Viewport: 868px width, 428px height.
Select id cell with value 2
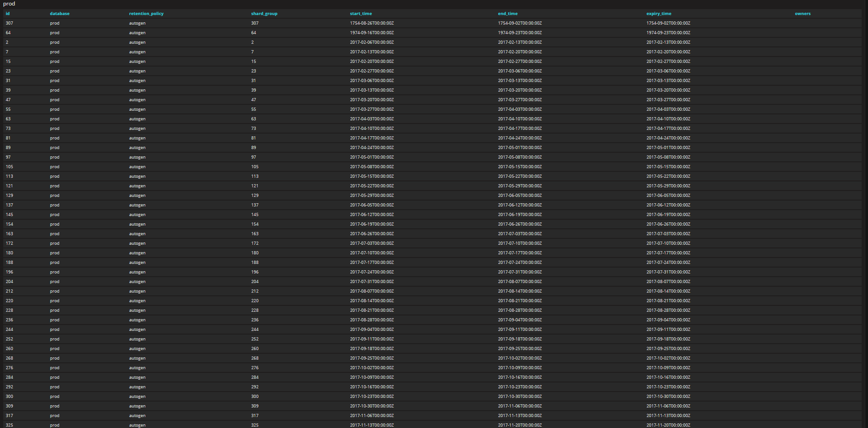click(7, 42)
